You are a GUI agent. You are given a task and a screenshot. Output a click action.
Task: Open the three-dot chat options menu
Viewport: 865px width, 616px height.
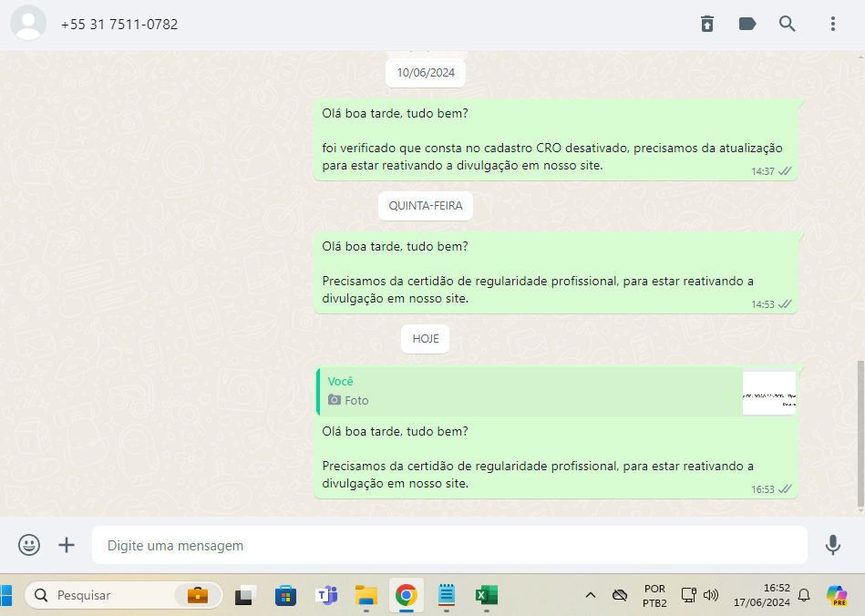point(832,24)
